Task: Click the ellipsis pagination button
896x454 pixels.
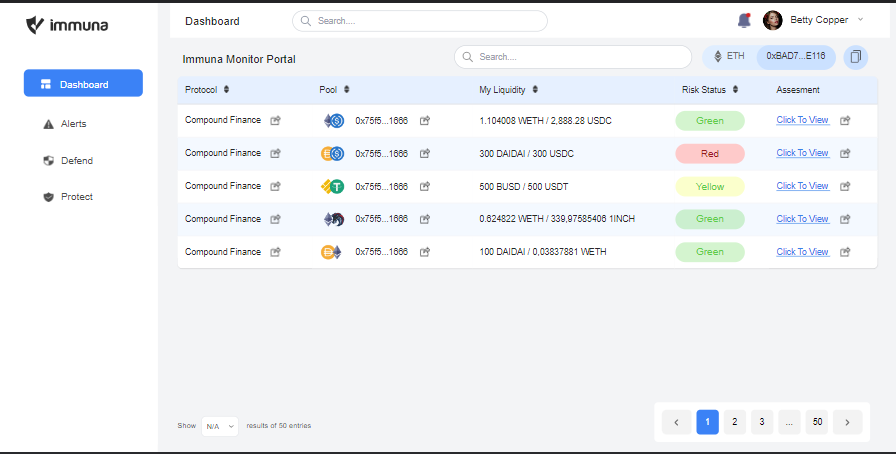Action: coord(789,422)
